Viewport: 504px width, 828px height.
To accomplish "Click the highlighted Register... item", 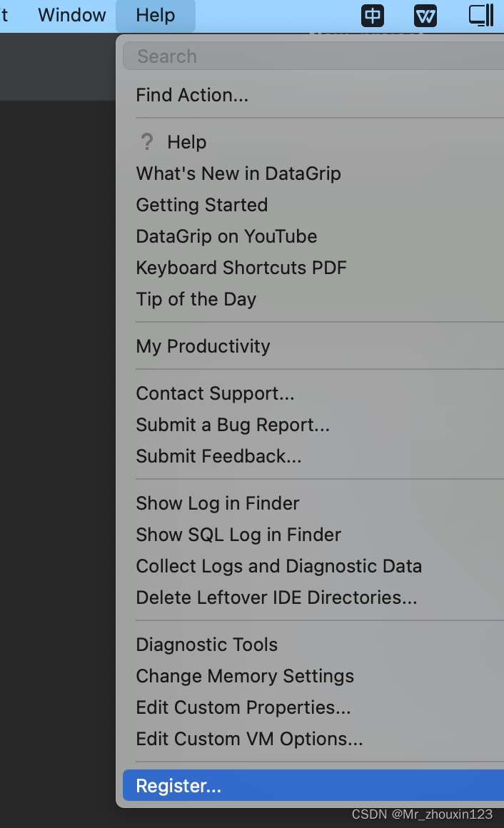I will [313, 786].
